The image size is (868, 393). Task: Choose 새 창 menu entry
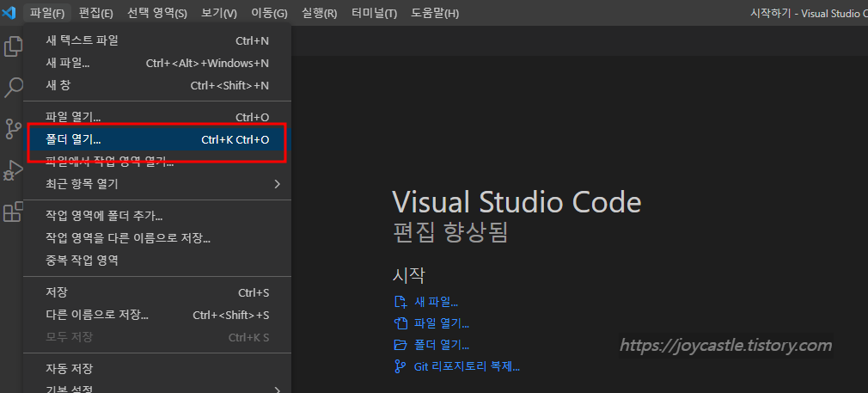(x=157, y=85)
